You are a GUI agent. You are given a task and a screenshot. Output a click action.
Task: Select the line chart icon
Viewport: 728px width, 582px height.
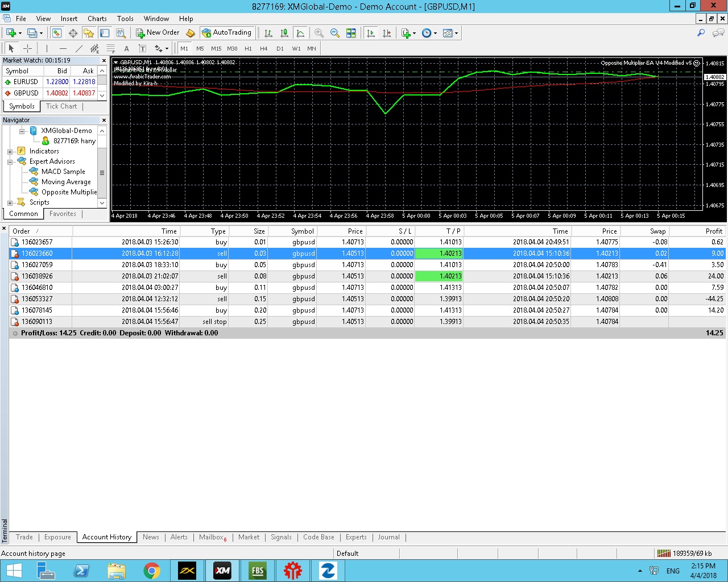[x=300, y=33]
